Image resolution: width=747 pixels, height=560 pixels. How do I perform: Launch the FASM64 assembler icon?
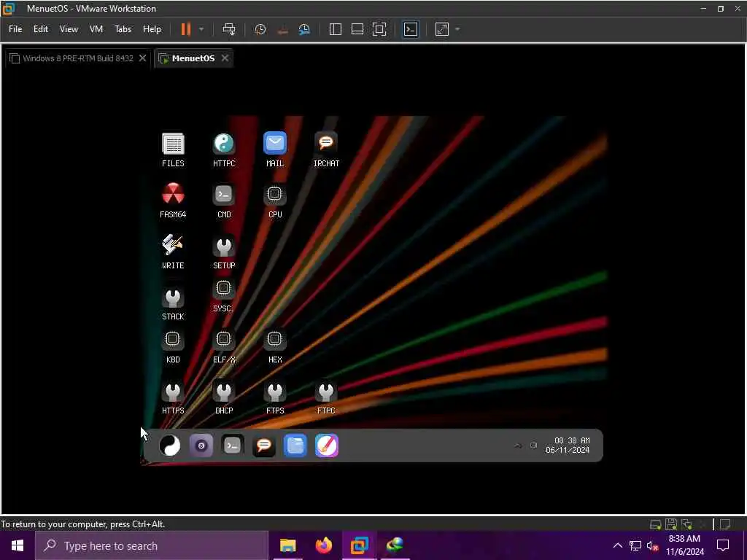click(x=173, y=201)
